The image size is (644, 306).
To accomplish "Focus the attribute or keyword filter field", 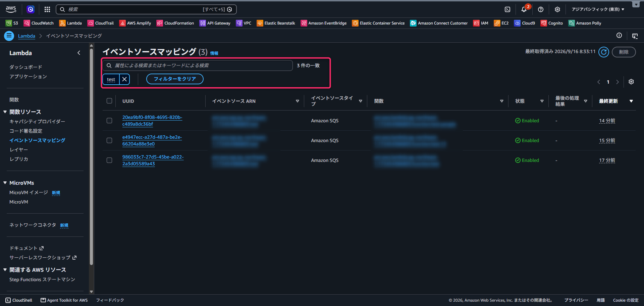I will pyautogui.click(x=198, y=65).
